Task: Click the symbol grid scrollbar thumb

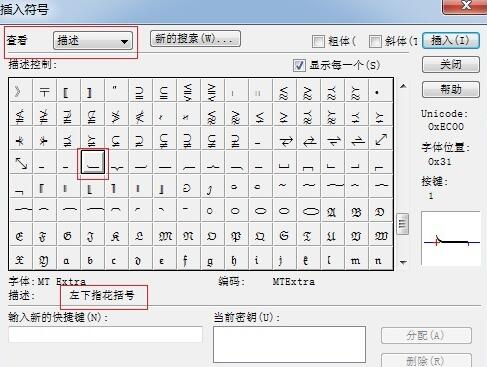Action: coord(403,224)
